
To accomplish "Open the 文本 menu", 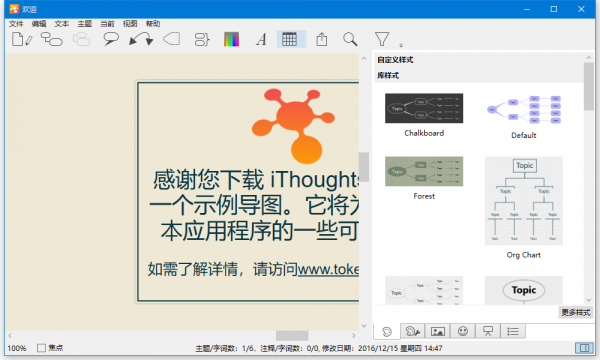I will (x=62, y=24).
